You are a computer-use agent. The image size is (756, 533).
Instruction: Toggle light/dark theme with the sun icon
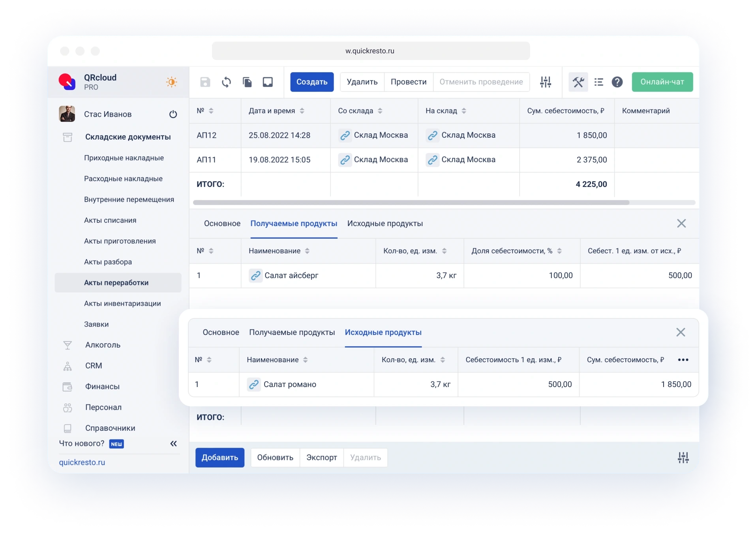point(172,82)
